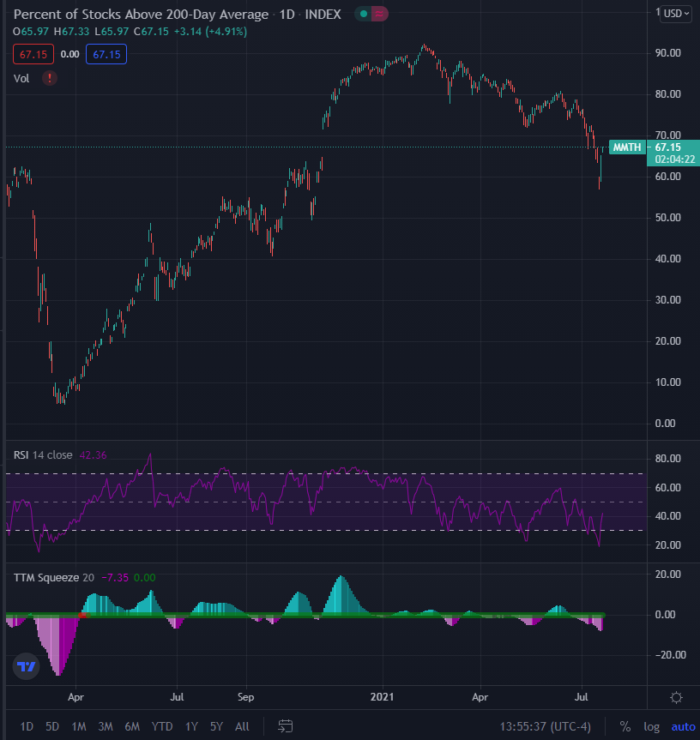The height and width of the screenshot is (740, 700).
Task: Click the TradingView logo icon
Action: click(26, 666)
